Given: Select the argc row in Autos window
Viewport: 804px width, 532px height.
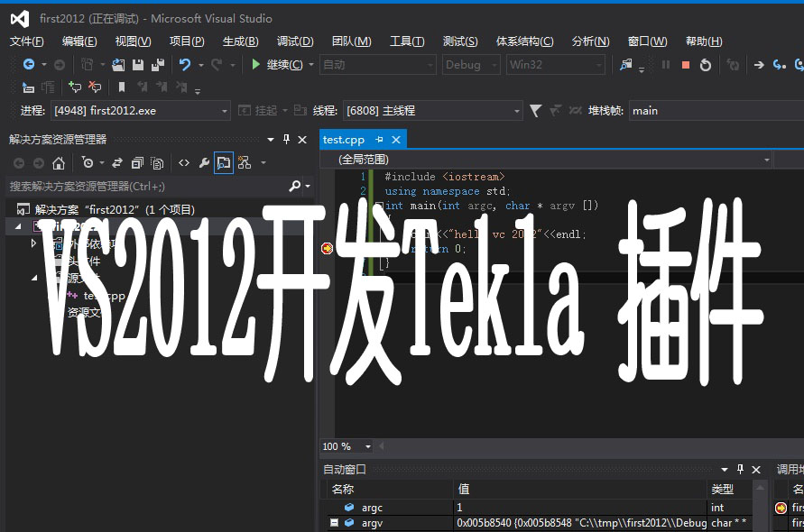Looking at the screenshot, I should [x=539, y=508].
